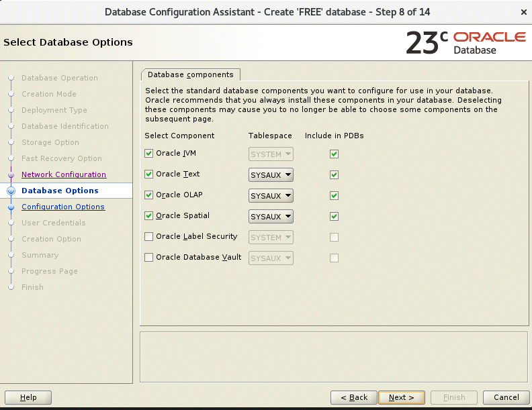The width and height of the screenshot is (532, 410).
Task: Toggle Include in PDBs for Oracle JVM
Action: [x=334, y=154]
